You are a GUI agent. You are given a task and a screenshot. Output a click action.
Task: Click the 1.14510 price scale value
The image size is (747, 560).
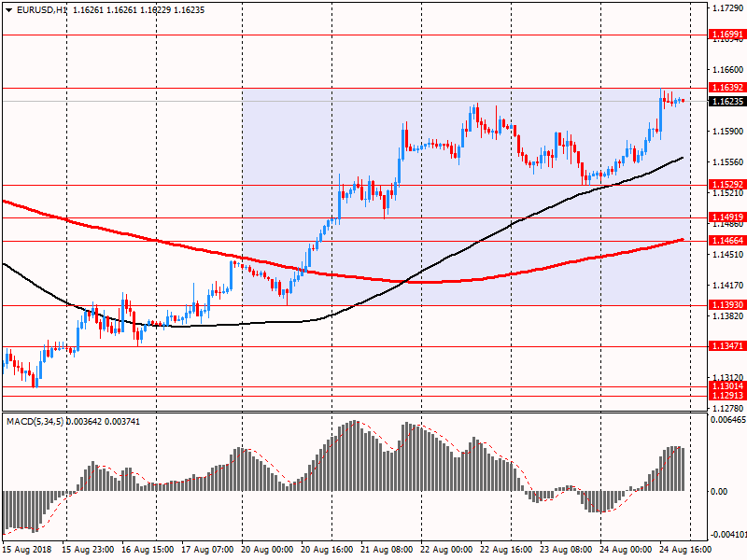coord(728,254)
